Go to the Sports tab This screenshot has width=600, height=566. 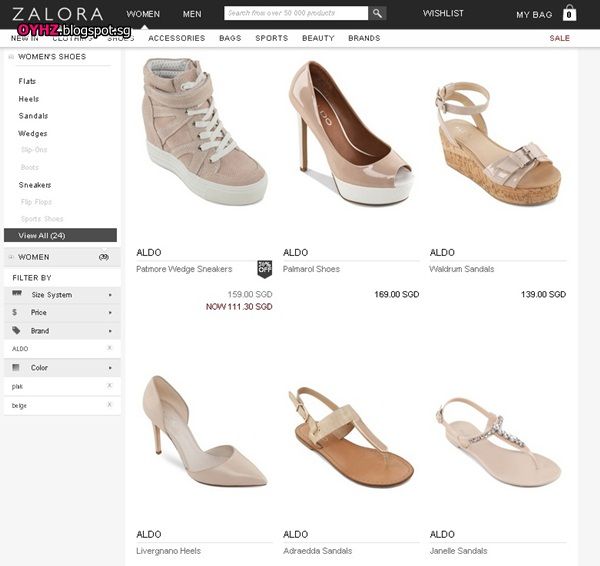pyautogui.click(x=272, y=38)
